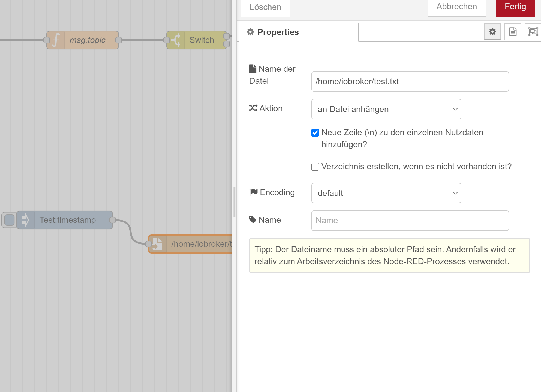541x392 pixels.
Task: Click the empty Name input field
Action: tap(410, 221)
